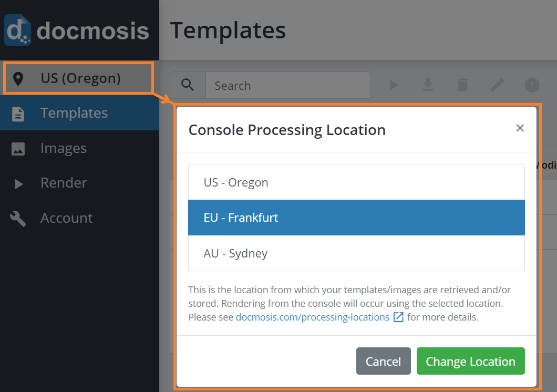Select AU - Sydney location option
Viewport: 557px width, 392px height.
(356, 253)
